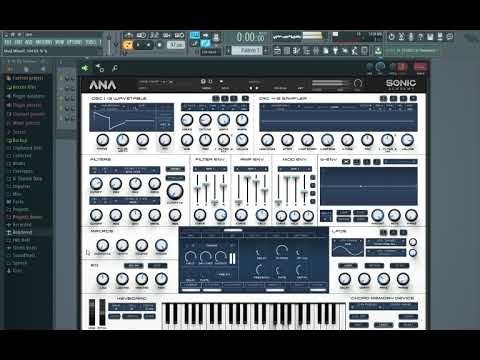Click the OSC 1 wavetable waveform display

[132, 117]
